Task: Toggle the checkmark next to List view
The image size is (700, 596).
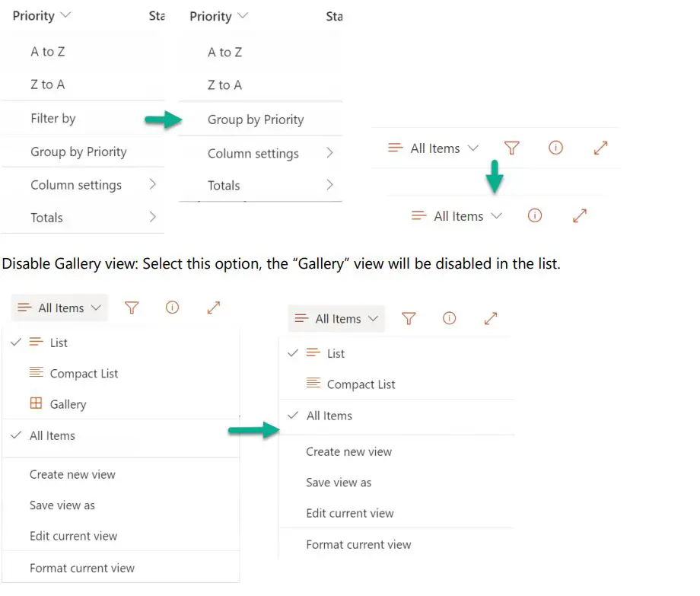Action: [16, 343]
